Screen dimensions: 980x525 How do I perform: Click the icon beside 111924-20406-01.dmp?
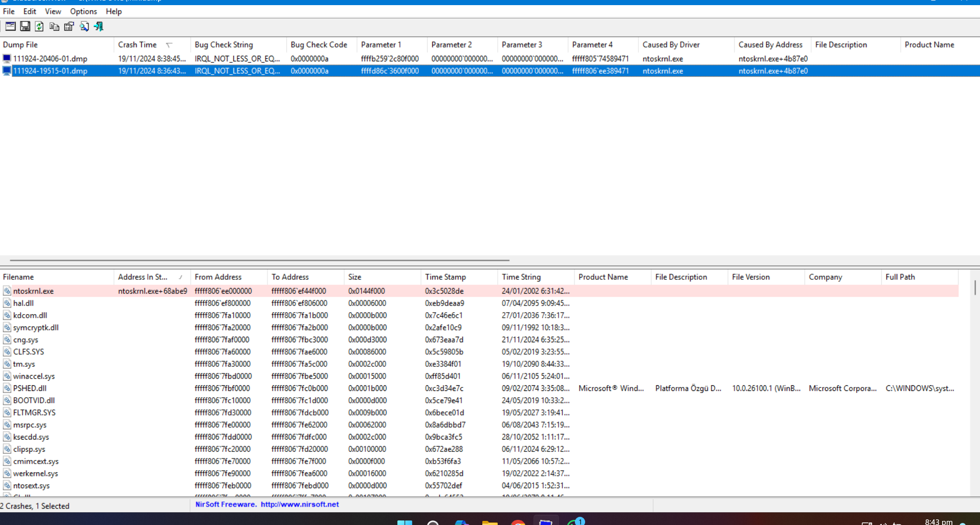pos(7,59)
